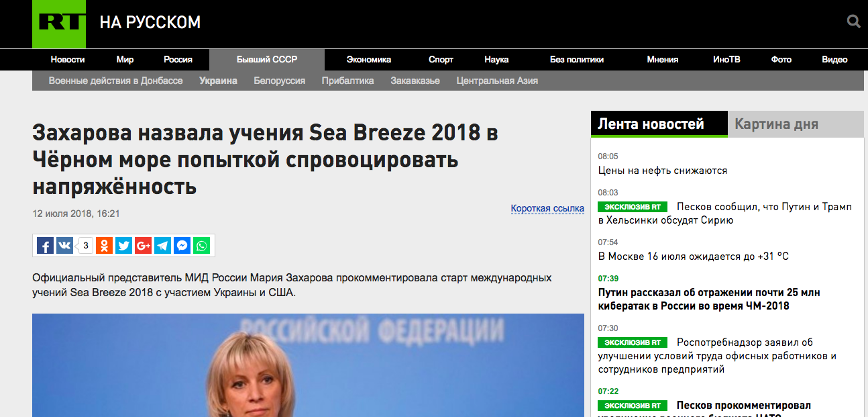Click the Zakharova article photo
This screenshot has width=868, height=417.
(x=308, y=365)
